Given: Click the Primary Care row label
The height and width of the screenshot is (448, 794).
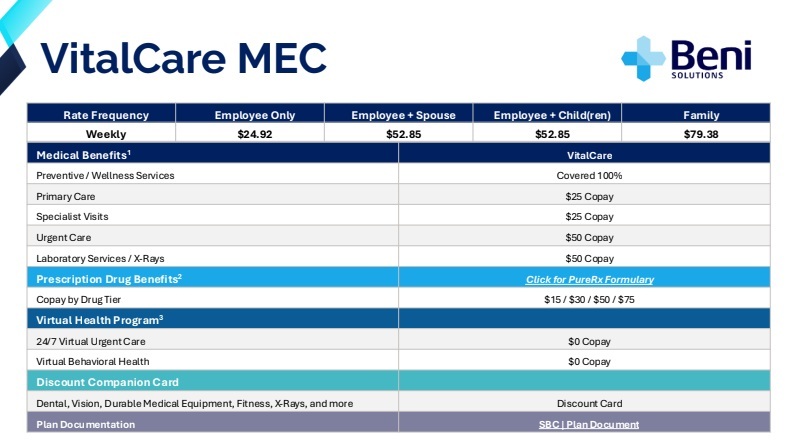Looking at the screenshot, I should pyautogui.click(x=65, y=196).
